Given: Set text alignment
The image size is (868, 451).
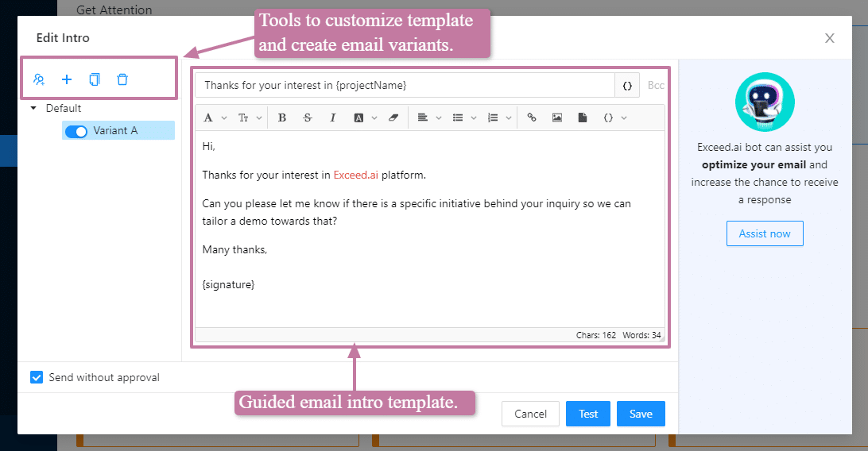Looking at the screenshot, I should point(422,118).
